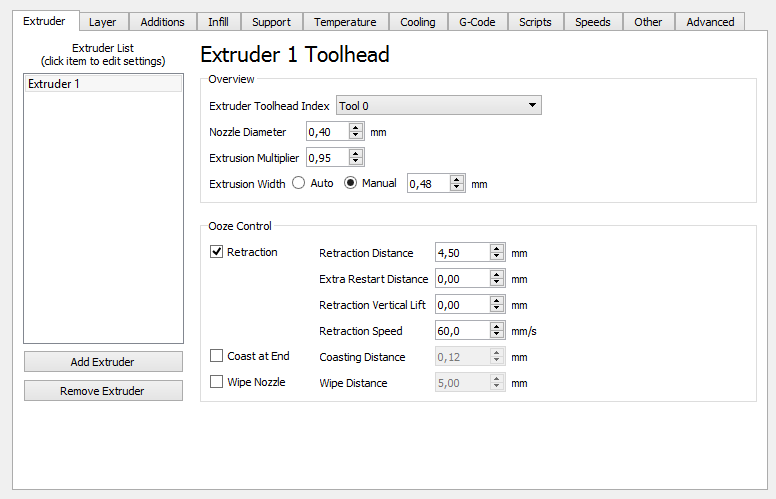Screen dimensions: 776x499
Task: Select the Extruder tab
Action: [45, 21]
